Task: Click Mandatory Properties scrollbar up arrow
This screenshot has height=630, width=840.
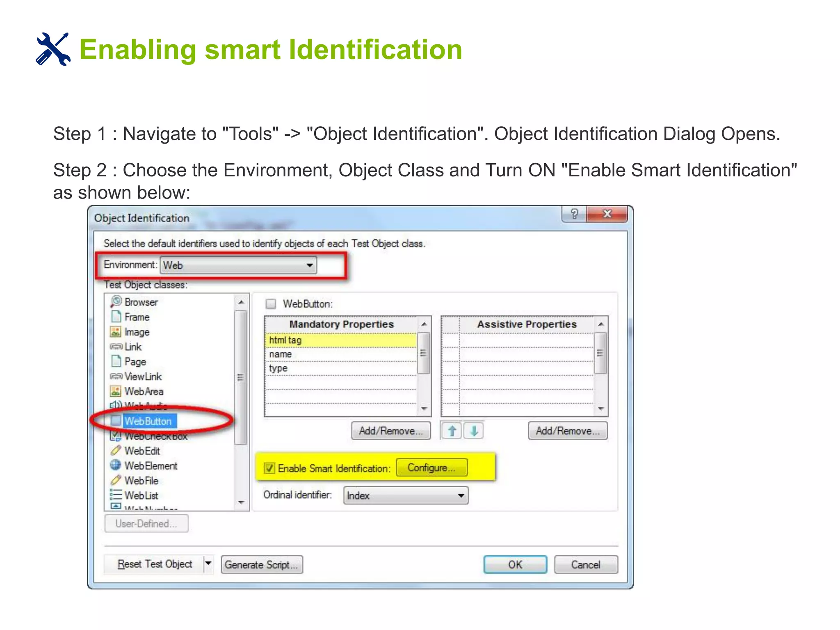Action: 424,324
